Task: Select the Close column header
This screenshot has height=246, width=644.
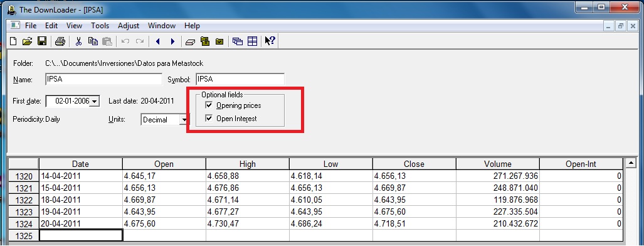Action: (414, 164)
